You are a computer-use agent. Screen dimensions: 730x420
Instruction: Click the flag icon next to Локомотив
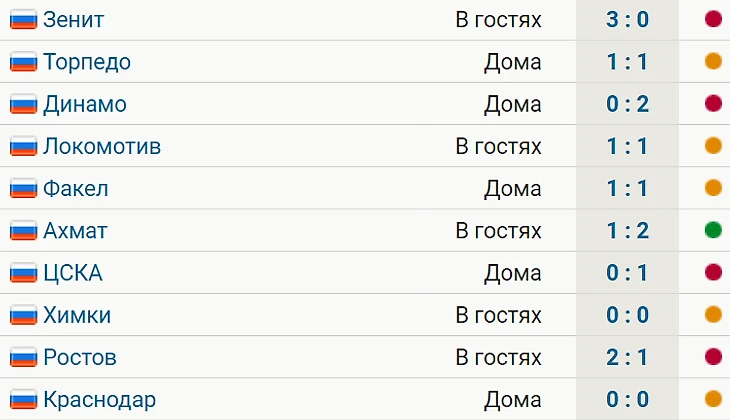click(23, 146)
